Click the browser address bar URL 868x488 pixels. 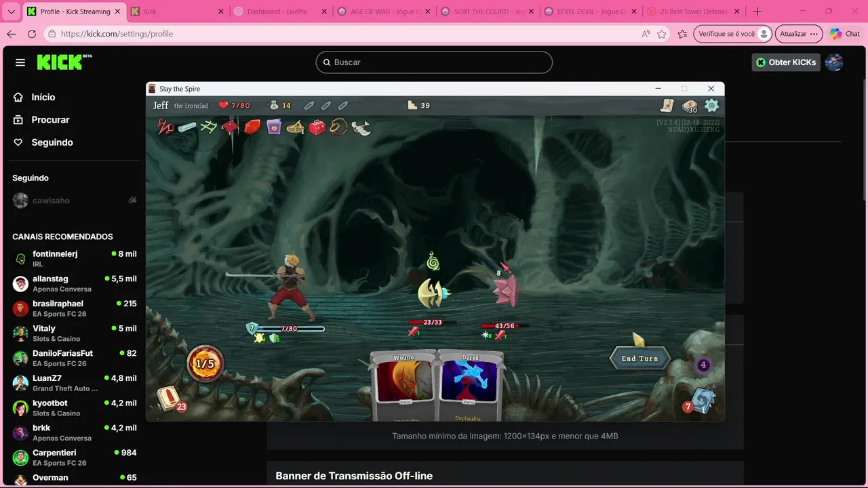(117, 34)
